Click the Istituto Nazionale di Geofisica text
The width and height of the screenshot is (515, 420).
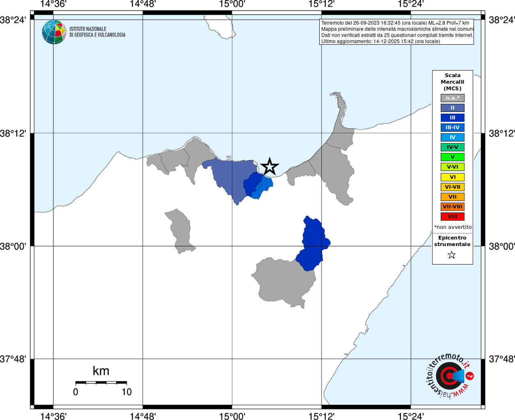97,32
